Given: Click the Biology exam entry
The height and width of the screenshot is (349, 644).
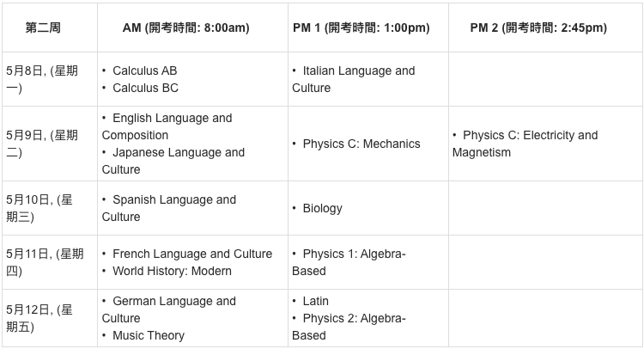Looking at the screenshot, I should click(322, 208).
